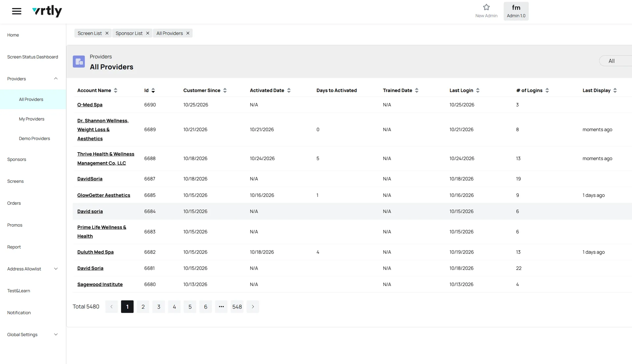Select the New Admin star icon
The width and height of the screenshot is (632, 364).
click(486, 7)
